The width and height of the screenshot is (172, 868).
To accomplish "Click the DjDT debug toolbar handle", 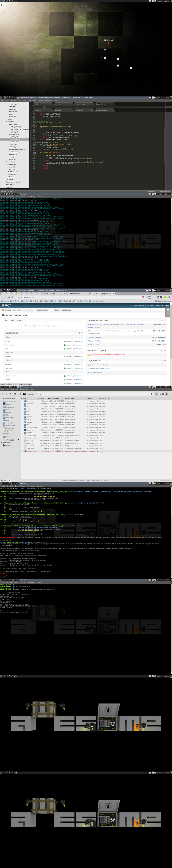I will (x=168, y=312).
